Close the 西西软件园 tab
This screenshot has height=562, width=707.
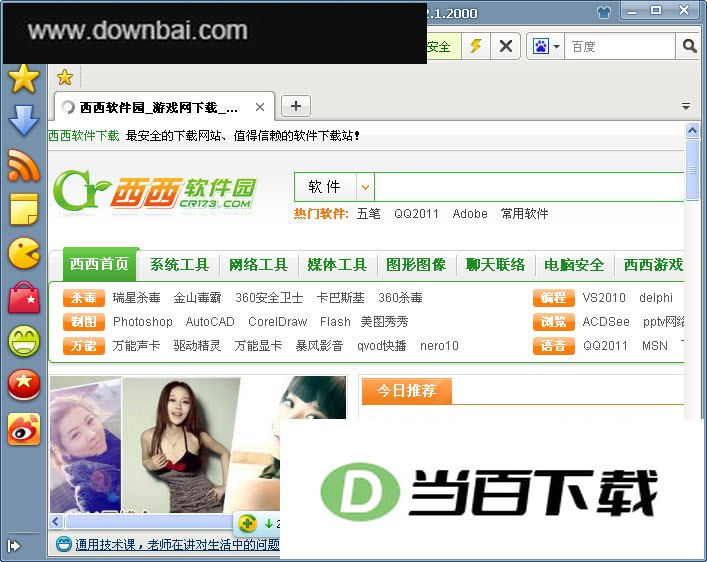point(260,107)
